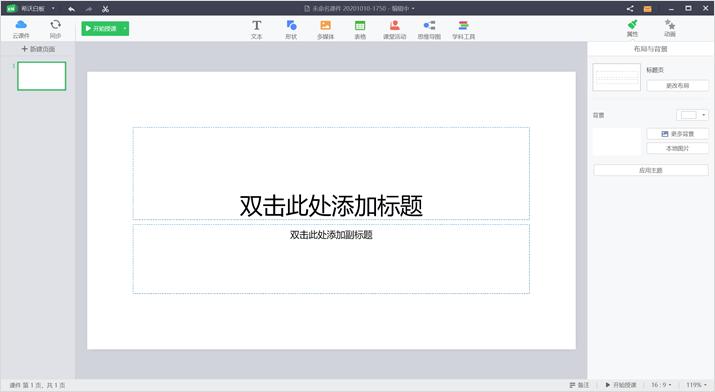
Task: Open the 希沃白板 app menu dropdown
Action: (x=53, y=8)
